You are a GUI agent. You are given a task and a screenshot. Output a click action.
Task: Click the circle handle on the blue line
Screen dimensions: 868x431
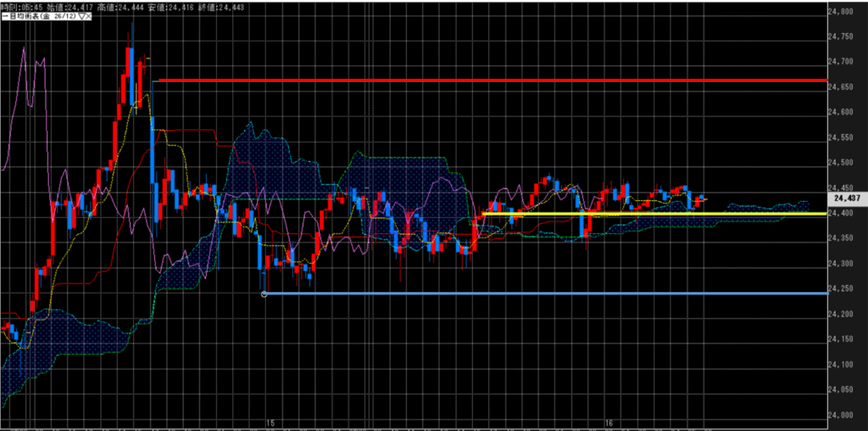(265, 294)
